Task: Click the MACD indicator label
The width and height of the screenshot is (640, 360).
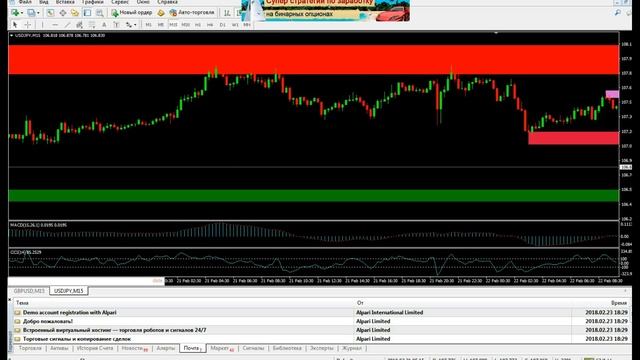Action: click(x=38, y=225)
